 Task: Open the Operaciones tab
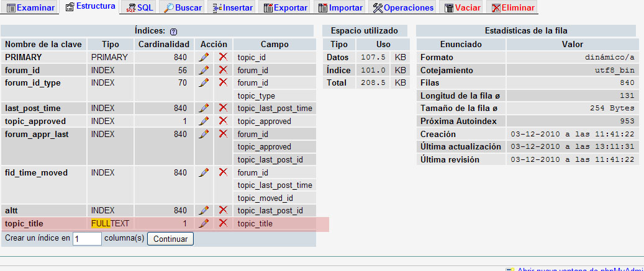tap(403, 7)
